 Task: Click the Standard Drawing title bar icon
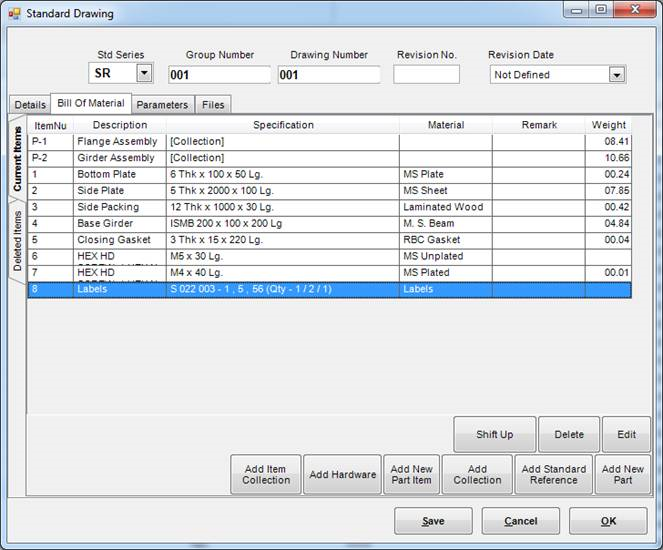coord(14,14)
